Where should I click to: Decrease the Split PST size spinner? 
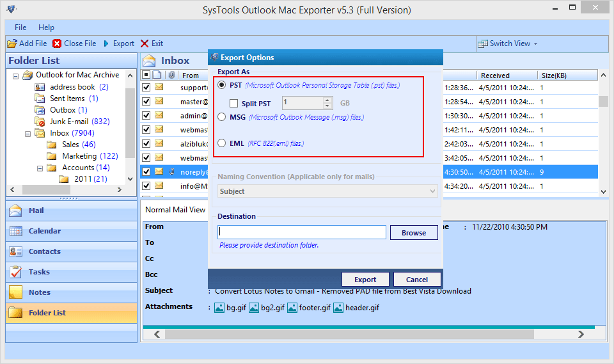[x=327, y=106]
